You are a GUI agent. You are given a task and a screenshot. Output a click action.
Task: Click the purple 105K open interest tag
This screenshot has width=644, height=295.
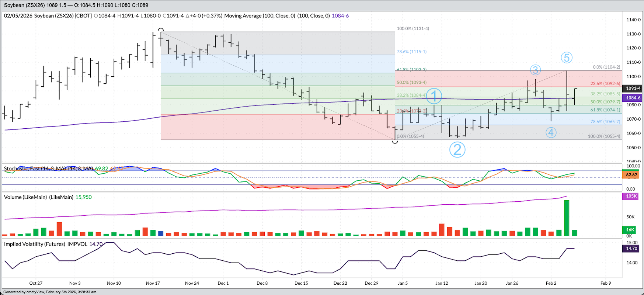[x=631, y=196]
